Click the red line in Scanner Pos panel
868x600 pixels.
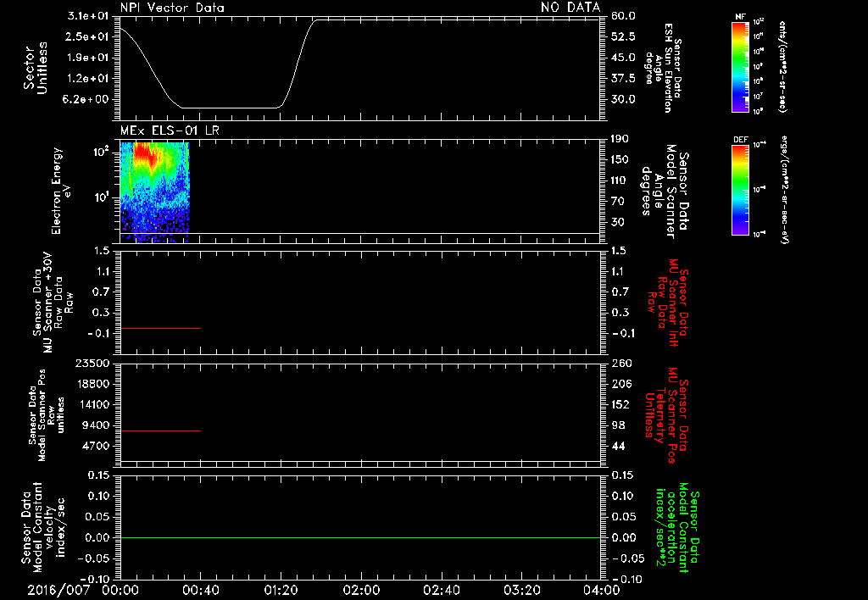pos(160,431)
